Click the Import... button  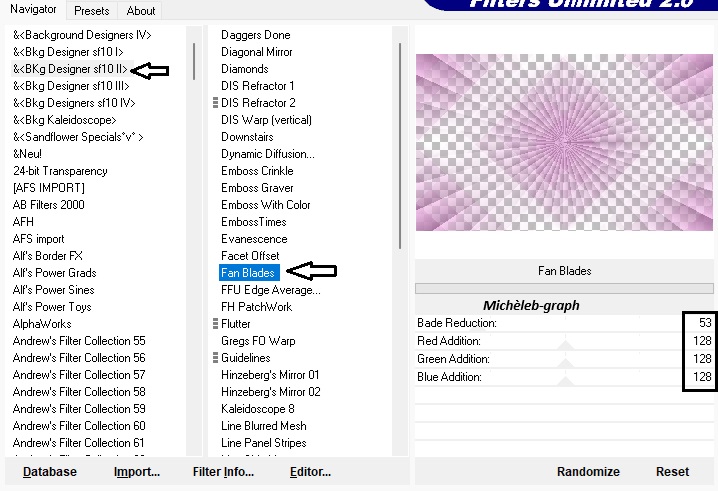click(x=137, y=472)
